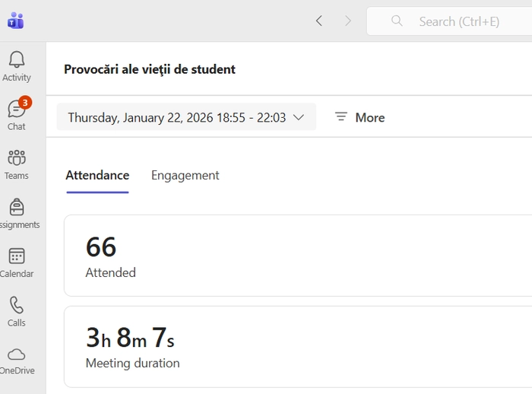The height and width of the screenshot is (394, 532).
Task: Open Assignments in the sidebar
Action: [16, 214]
